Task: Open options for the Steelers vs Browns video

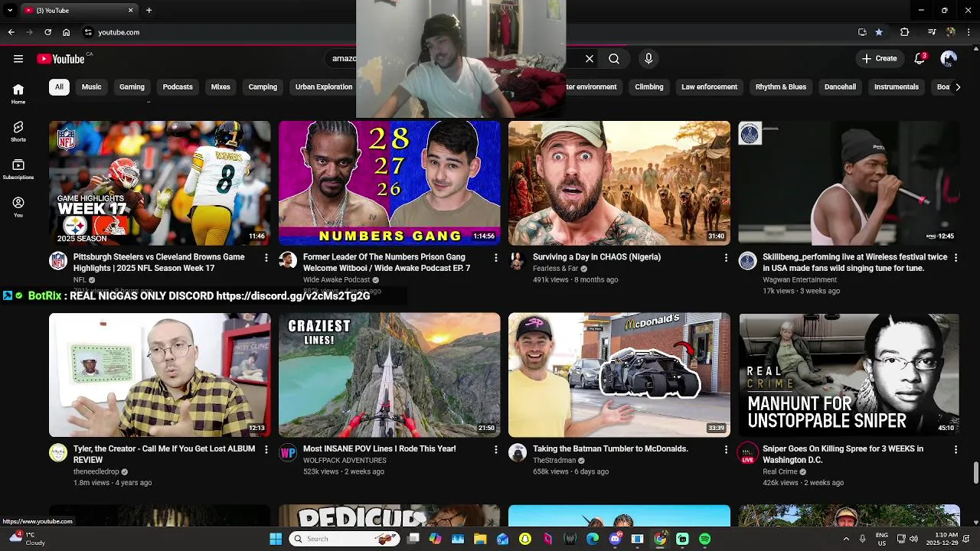Action: [266, 258]
